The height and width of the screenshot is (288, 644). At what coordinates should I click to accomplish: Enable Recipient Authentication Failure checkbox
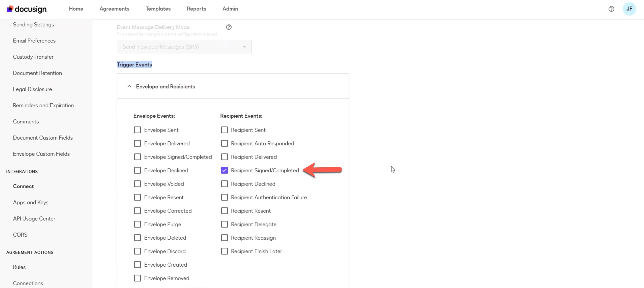(x=224, y=197)
